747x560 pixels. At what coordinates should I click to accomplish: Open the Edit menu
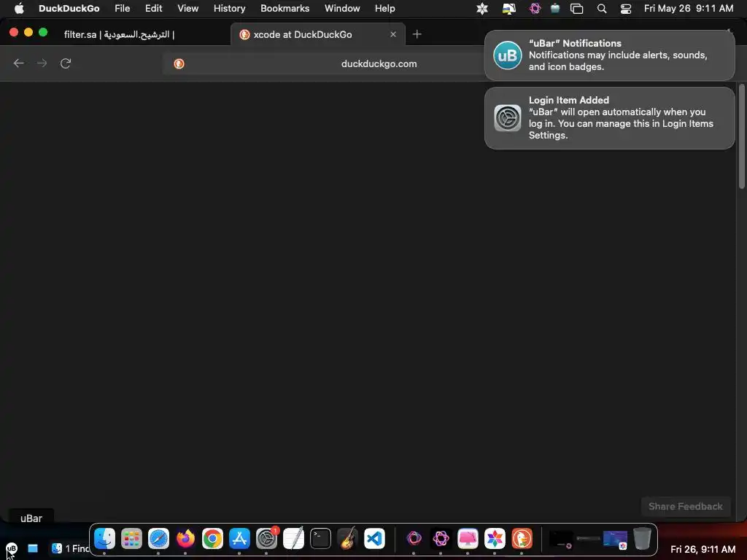153,8
